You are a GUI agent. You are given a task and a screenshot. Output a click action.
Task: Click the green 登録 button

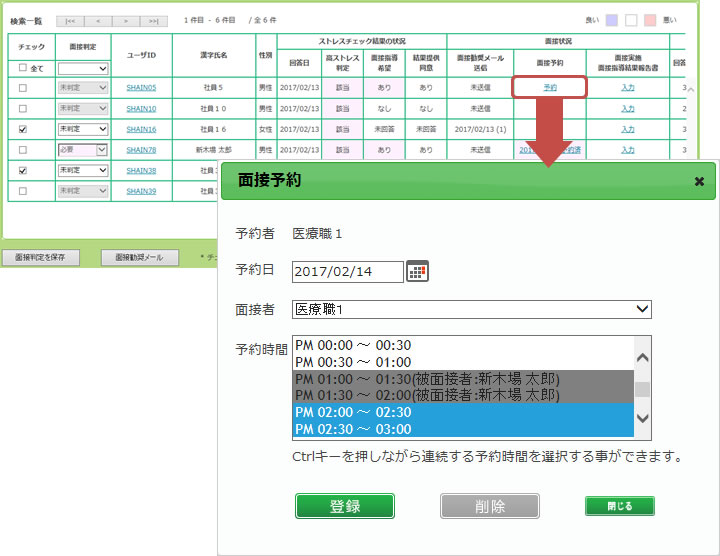point(344,506)
